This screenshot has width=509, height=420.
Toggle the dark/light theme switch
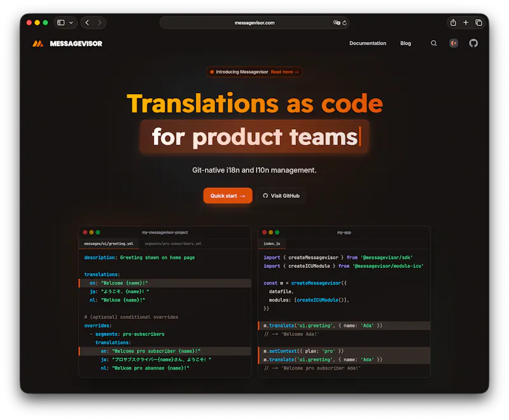454,43
